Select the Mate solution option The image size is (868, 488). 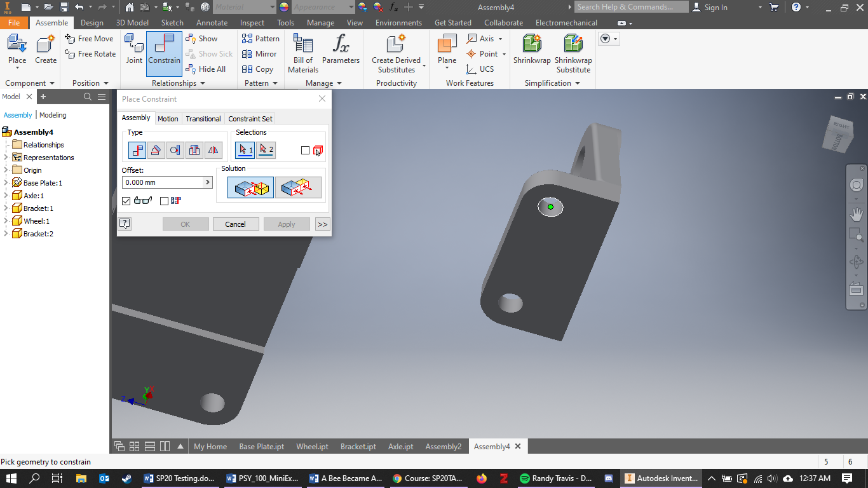[x=250, y=187]
